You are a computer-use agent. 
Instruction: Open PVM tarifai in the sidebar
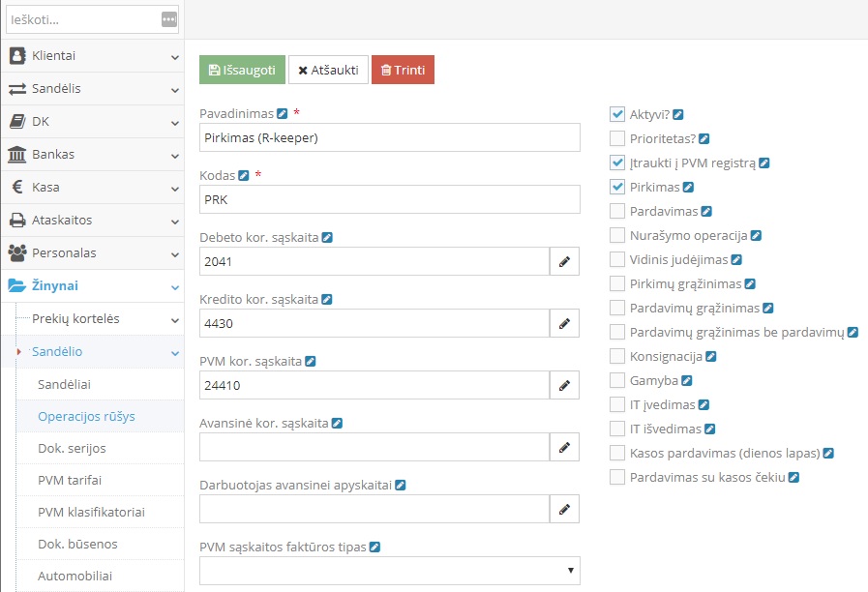70,479
